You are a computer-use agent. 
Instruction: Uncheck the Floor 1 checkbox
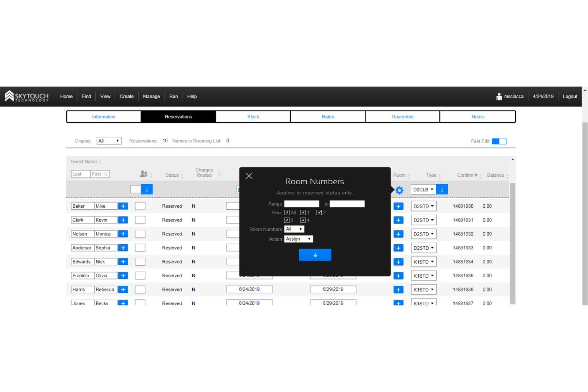[303, 212]
